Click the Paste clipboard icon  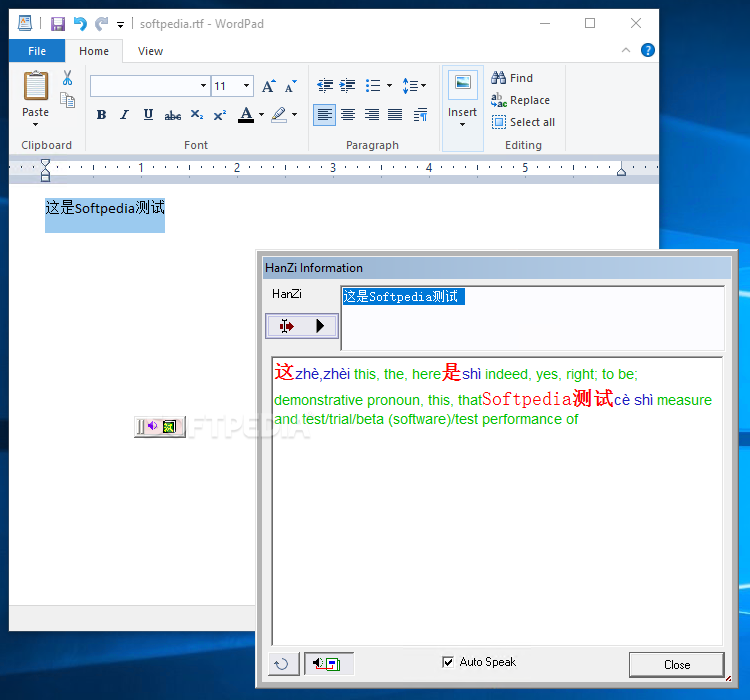[x=36, y=86]
